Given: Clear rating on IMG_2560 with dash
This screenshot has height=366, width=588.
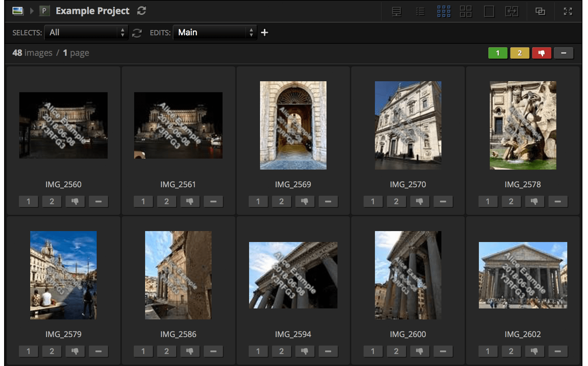Looking at the screenshot, I should click(98, 202).
